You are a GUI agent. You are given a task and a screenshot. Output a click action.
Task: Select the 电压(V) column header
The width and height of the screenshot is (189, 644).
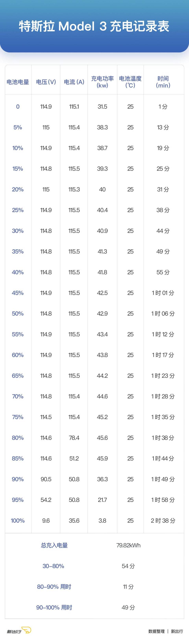pyautogui.click(x=46, y=82)
